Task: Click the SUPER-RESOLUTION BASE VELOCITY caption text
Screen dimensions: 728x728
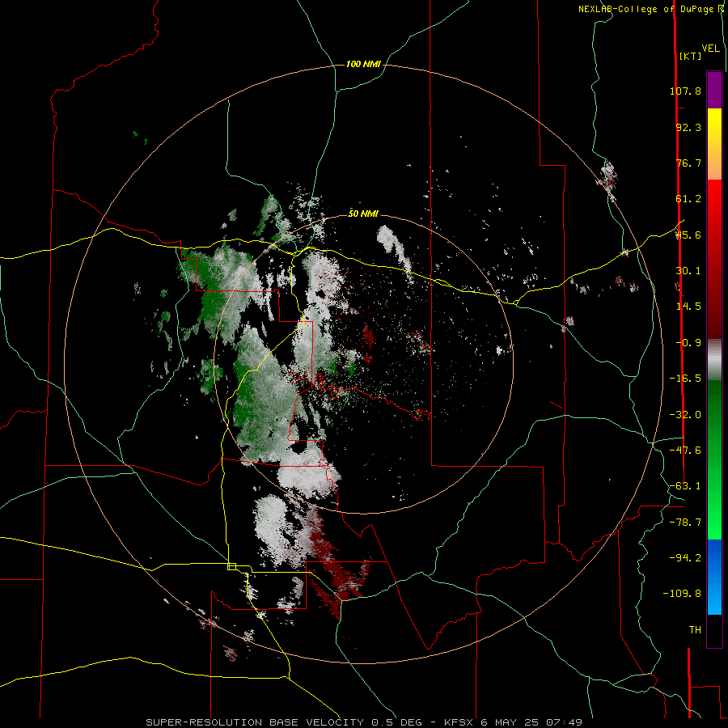Action: point(256,722)
